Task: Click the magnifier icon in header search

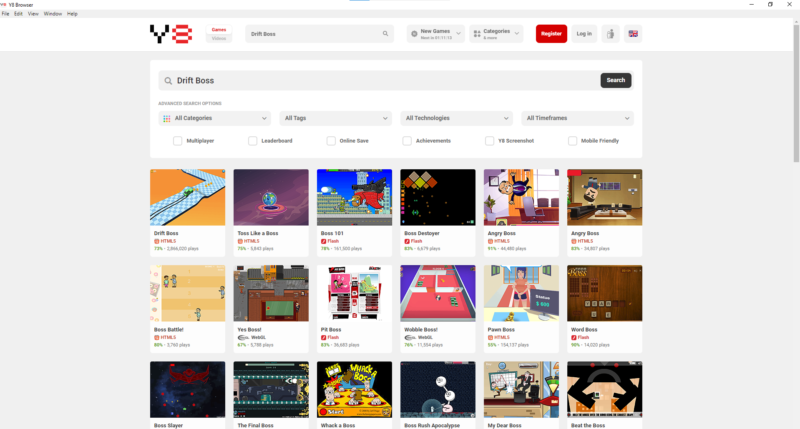Action: [385, 34]
